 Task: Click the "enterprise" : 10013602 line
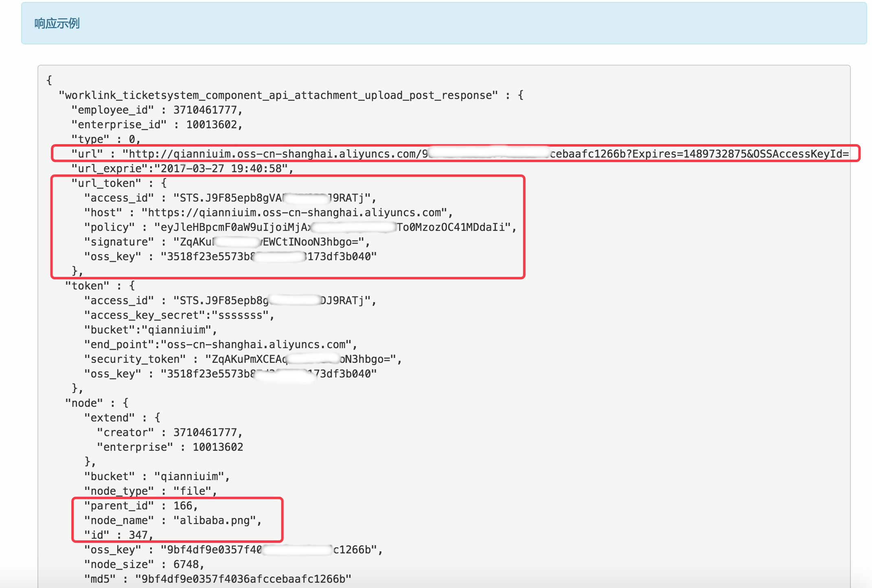170,447
